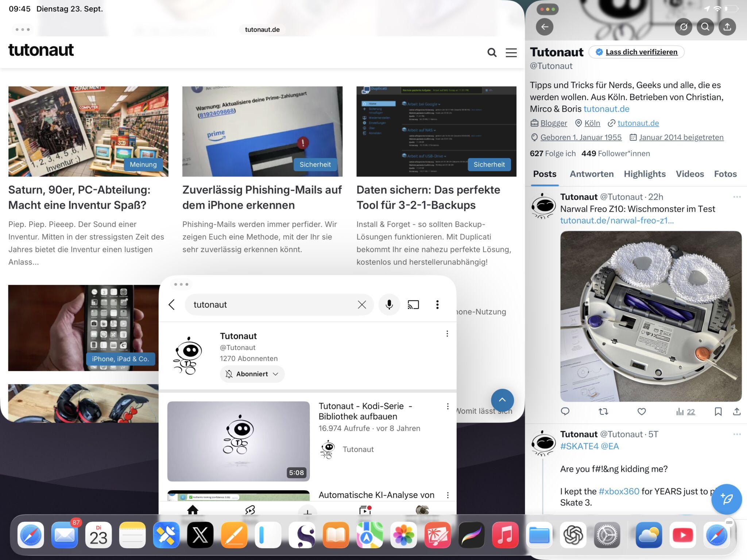The image size is (747, 560).
Task: Open more options on the 22h post
Action: pyautogui.click(x=737, y=197)
